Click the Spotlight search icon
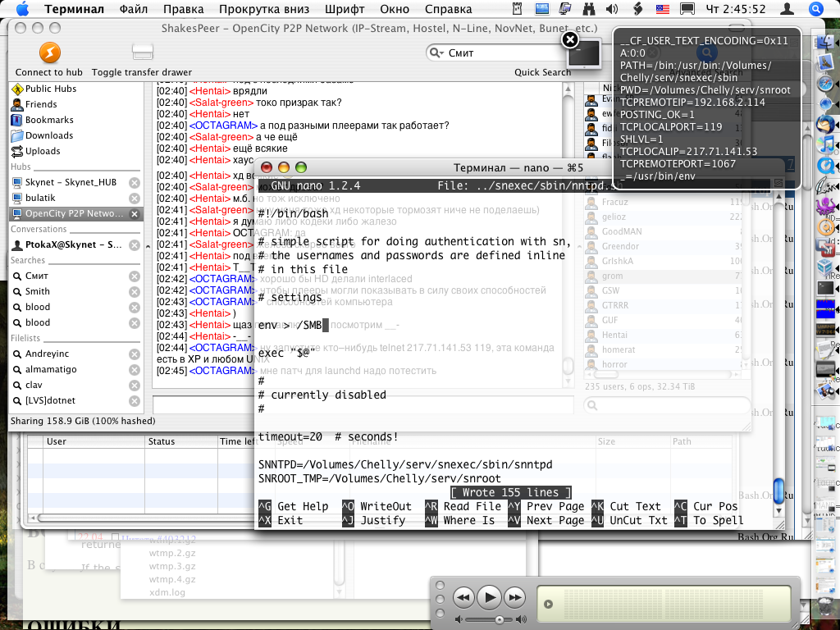This screenshot has width=840, height=630. click(x=815, y=10)
